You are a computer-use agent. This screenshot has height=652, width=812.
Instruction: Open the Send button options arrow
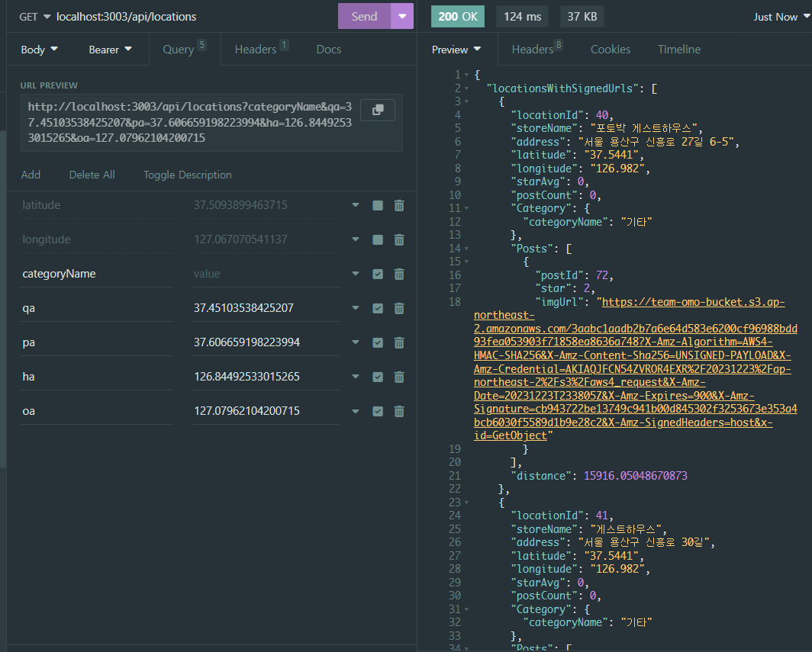pos(401,16)
